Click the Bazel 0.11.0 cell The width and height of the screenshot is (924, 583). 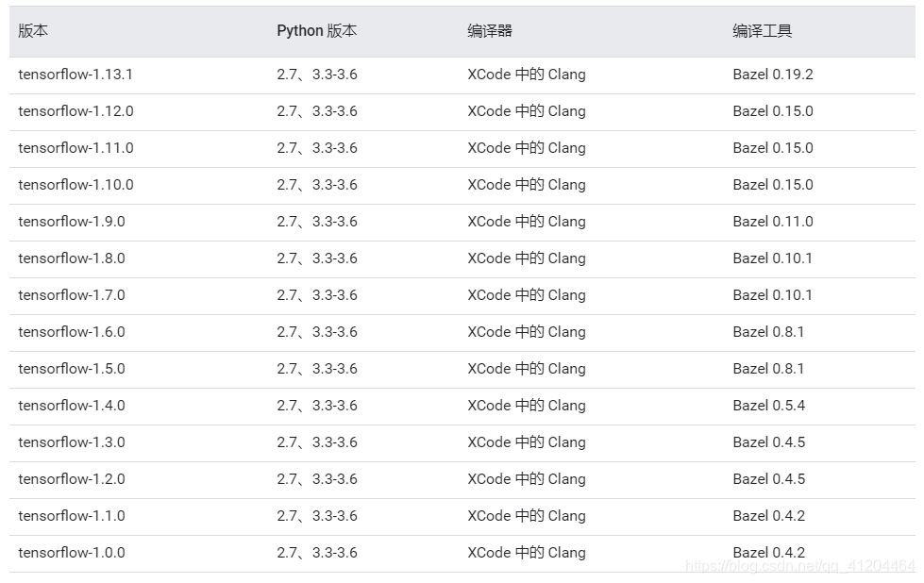pyautogui.click(x=773, y=222)
